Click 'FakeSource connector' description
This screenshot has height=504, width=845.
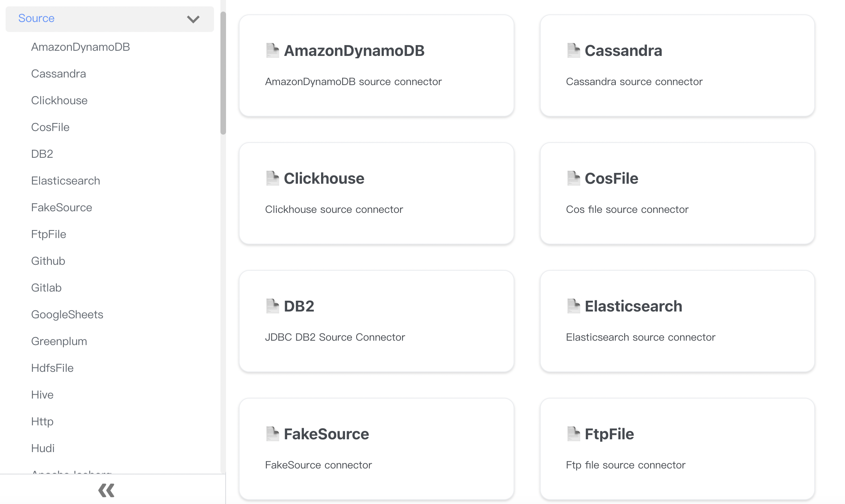pos(318,465)
